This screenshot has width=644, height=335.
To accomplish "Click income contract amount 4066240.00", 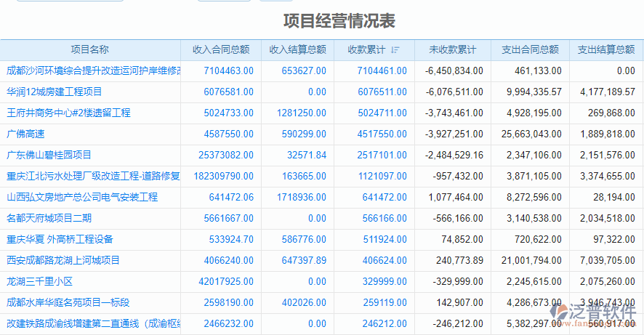I will tap(229, 260).
